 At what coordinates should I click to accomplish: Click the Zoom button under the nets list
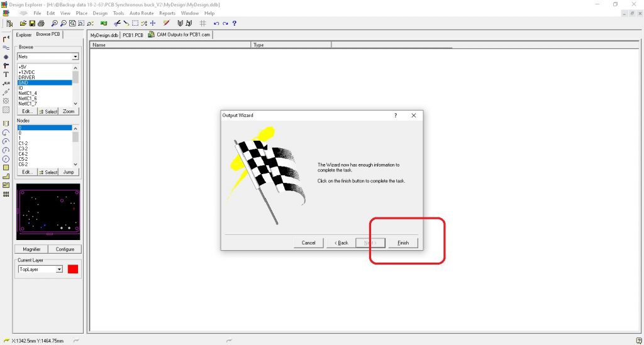[x=69, y=112]
